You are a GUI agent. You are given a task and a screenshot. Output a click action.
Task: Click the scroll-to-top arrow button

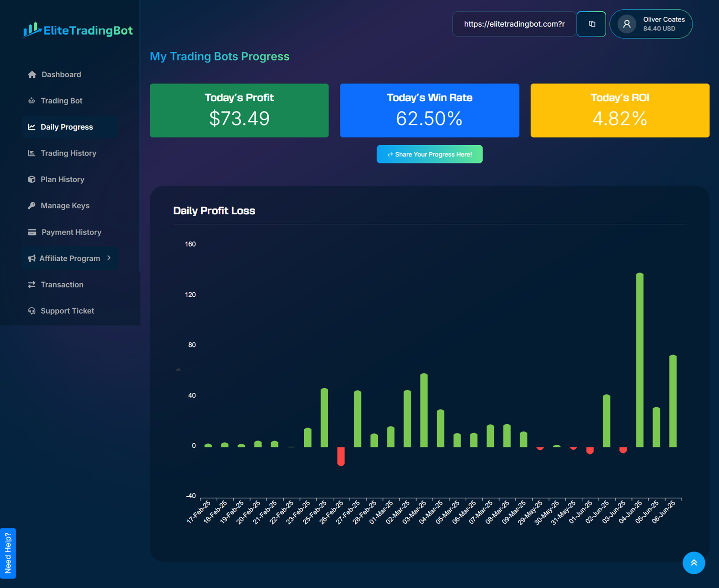[x=694, y=563]
